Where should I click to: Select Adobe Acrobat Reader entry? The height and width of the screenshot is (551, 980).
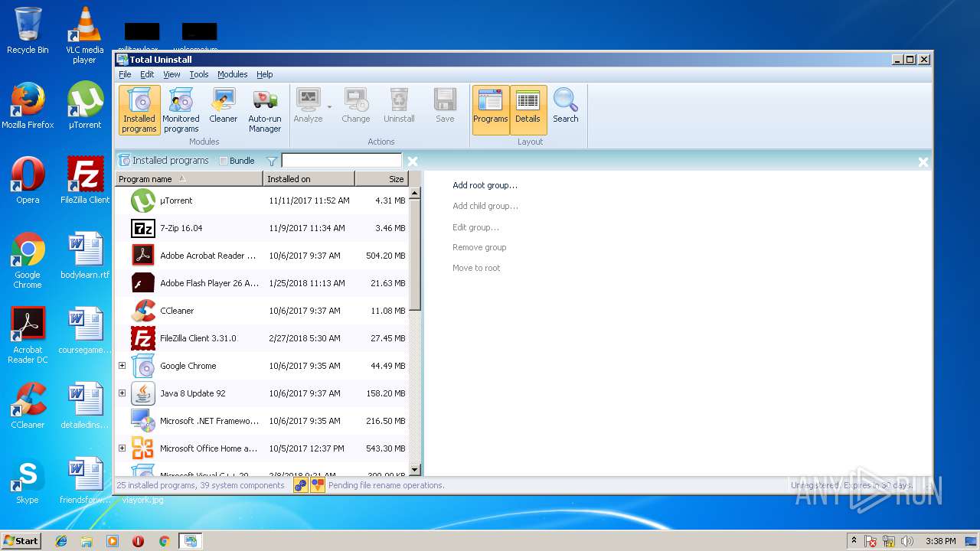pyautogui.click(x=262, y=256)
